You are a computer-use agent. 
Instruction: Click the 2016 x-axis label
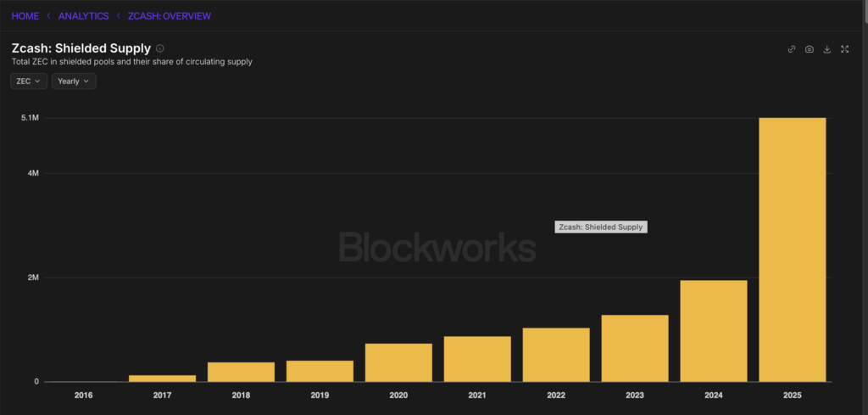tap(84, 395)
